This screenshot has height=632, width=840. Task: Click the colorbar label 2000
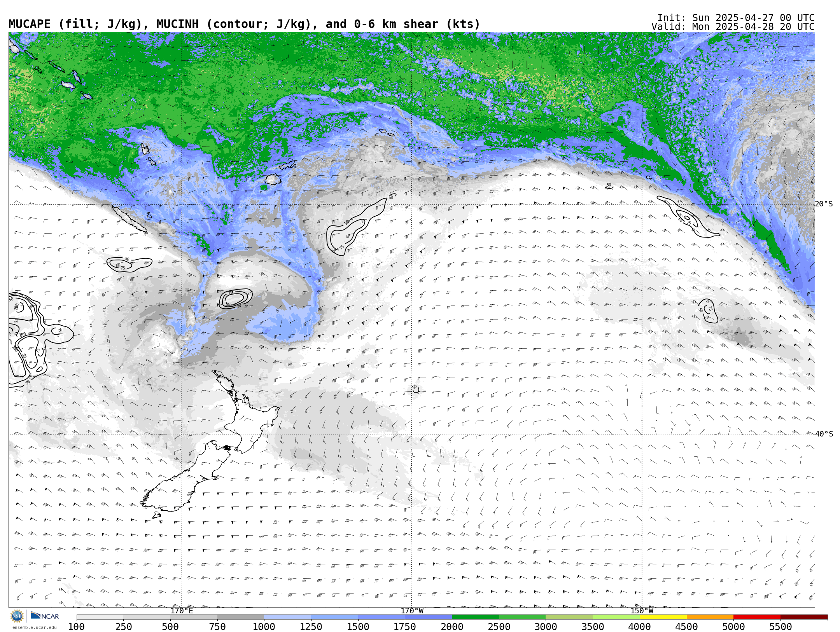click(x=452, y=627)
